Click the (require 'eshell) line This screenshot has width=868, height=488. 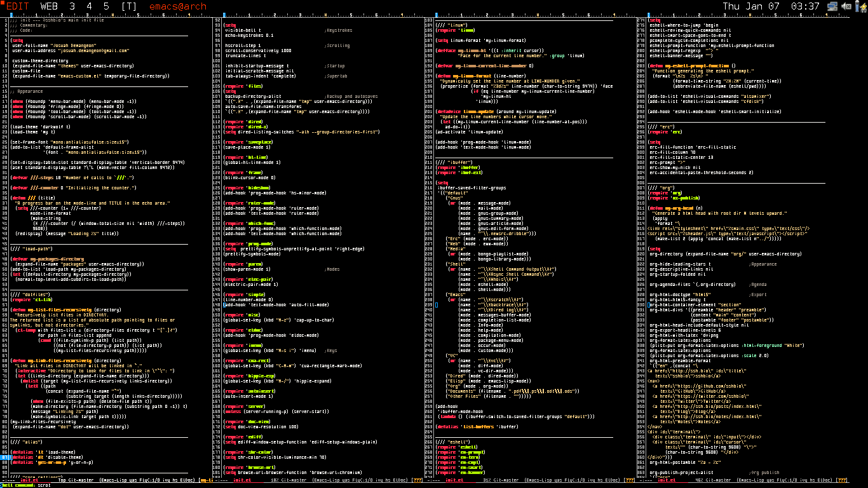[458, 447]
